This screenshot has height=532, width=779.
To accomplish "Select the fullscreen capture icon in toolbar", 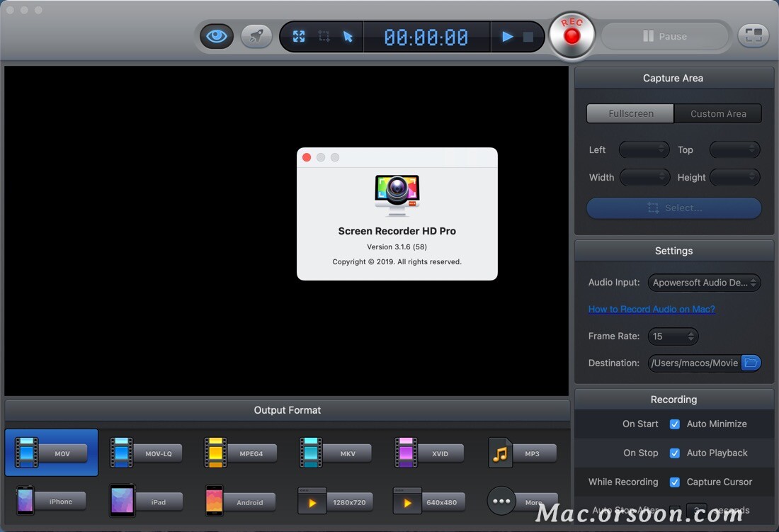I will click(x=298, y=35).
